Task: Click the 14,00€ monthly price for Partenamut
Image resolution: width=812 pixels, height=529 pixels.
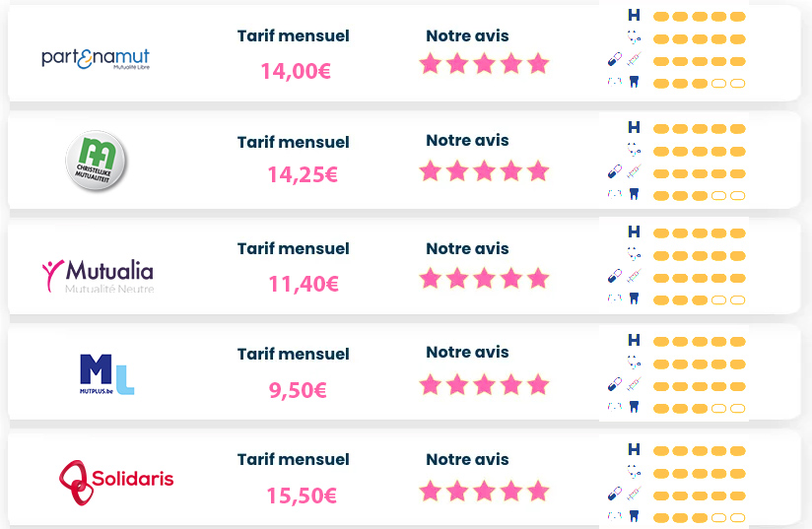Action: tap(296, 72)
